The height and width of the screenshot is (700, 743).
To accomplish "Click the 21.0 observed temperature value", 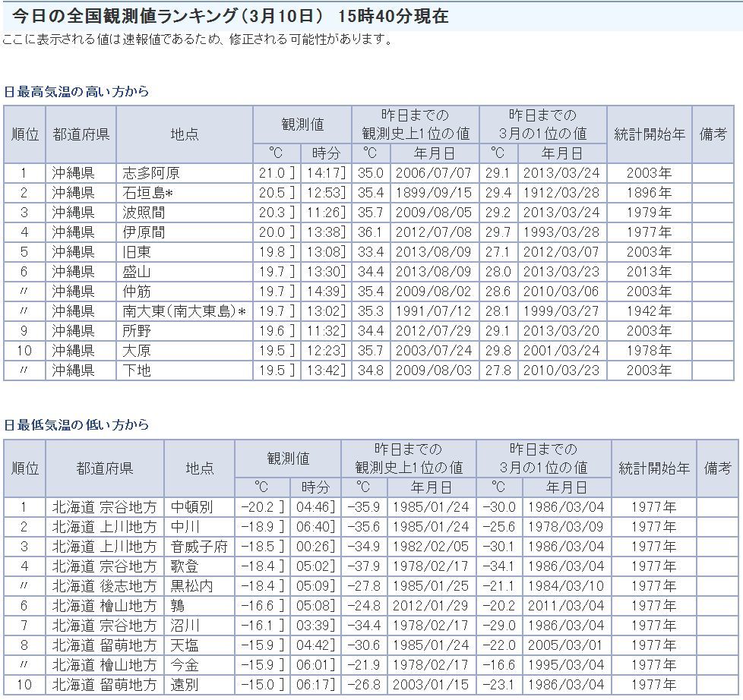I will point(271,173).
